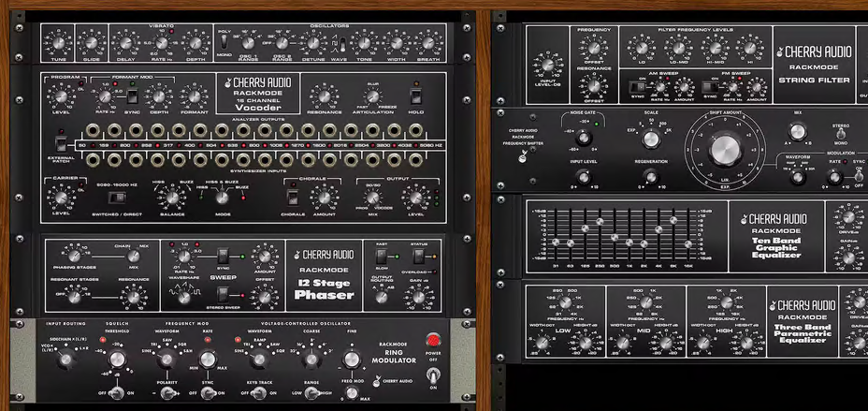Flip the Power Off/On toggle on Ring Modulator

pyautogui.click(x=433, y=376)
